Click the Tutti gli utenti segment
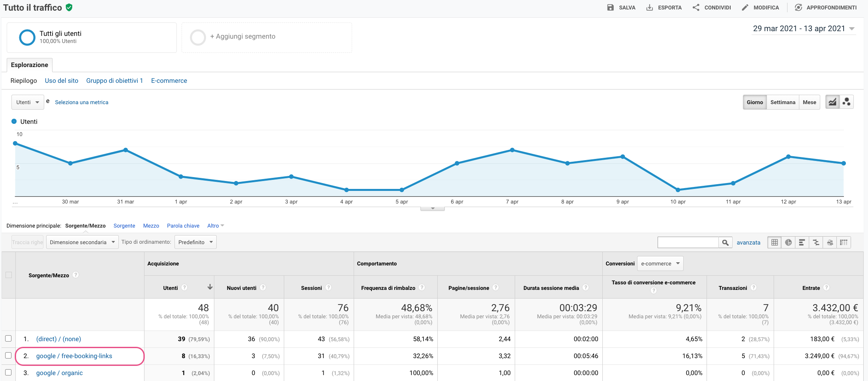This screenshot has width=868, height=381. pos(92,37)
